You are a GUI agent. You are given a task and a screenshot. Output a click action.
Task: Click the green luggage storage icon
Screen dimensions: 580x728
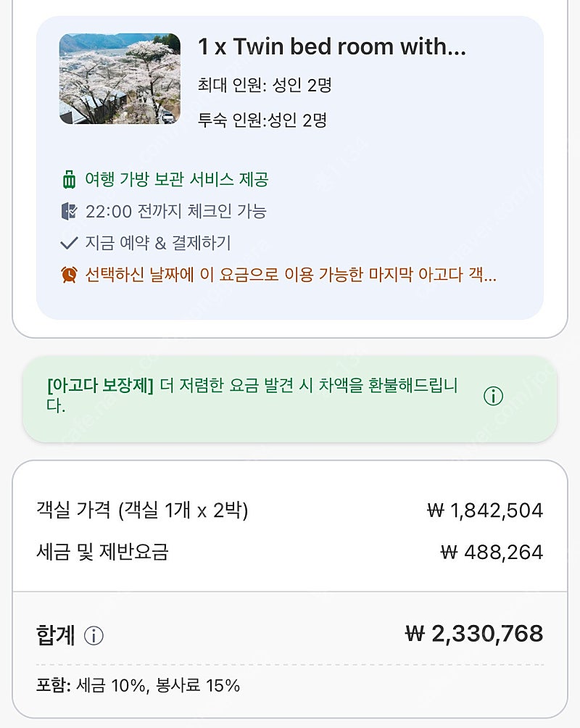tap(69, 180)
